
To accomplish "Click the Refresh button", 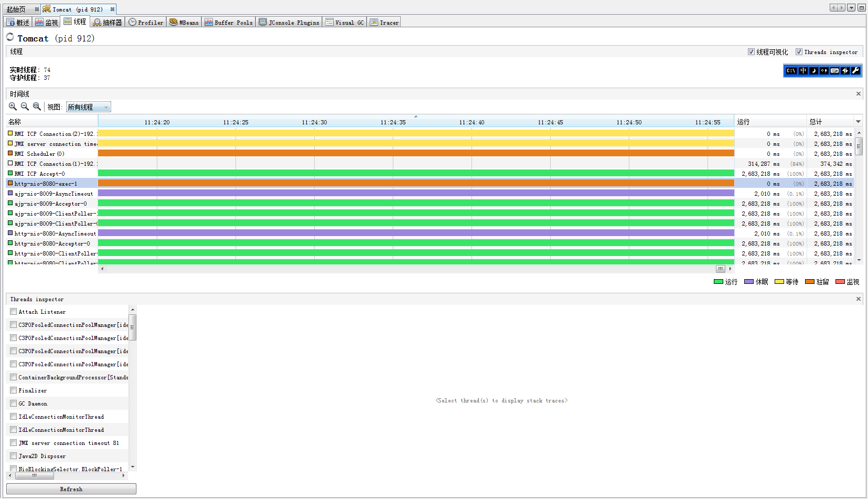I will pyautogui.click(x=71, y=489).
